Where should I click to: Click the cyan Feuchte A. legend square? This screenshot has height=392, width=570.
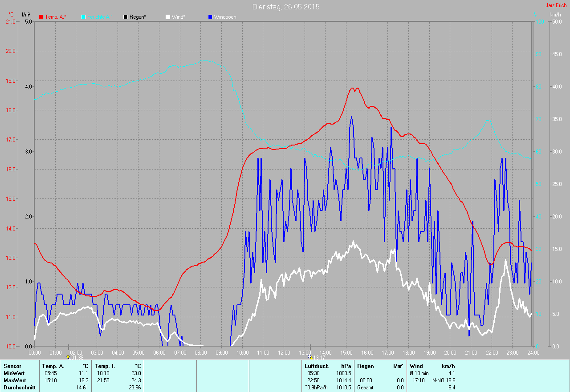click(x=83, y=17)
